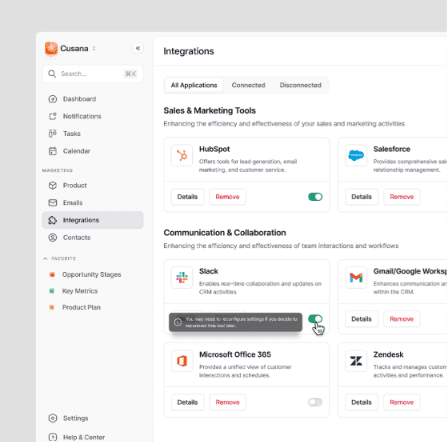Open Calendar from the sidebar

[x=93, y=151]
